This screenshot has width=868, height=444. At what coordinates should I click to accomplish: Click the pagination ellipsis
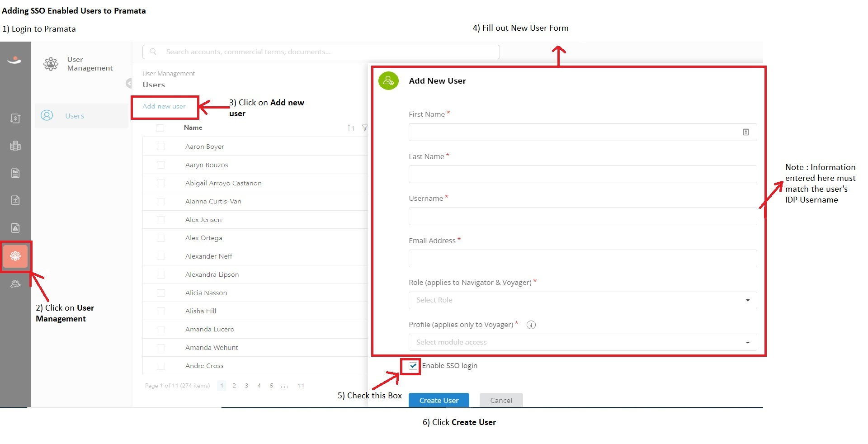coord(284,386)
